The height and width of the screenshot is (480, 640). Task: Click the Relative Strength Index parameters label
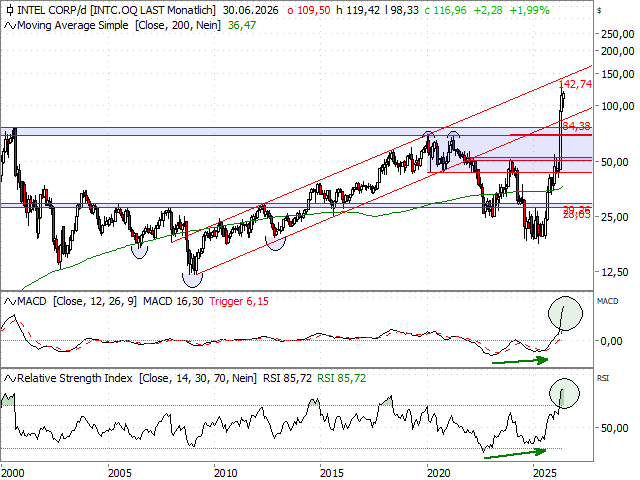click(137, 379)
